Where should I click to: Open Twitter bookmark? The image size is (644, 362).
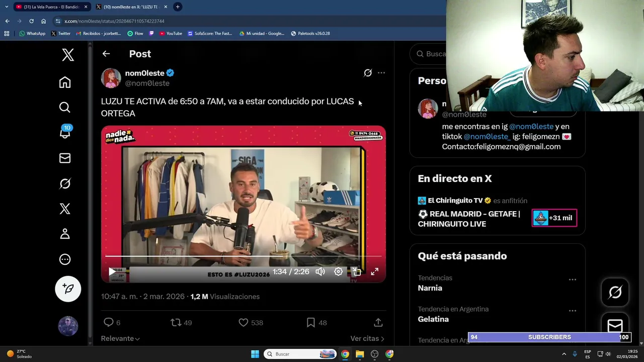pos(60,34)
